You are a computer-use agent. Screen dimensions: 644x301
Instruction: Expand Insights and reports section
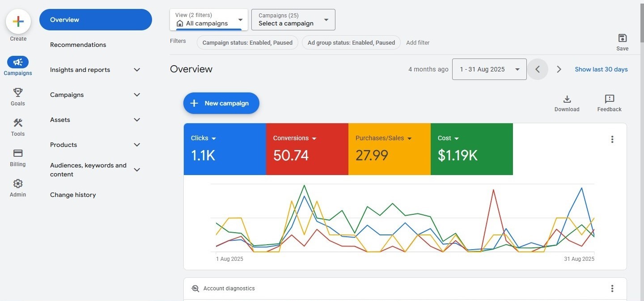click(137, 70)
